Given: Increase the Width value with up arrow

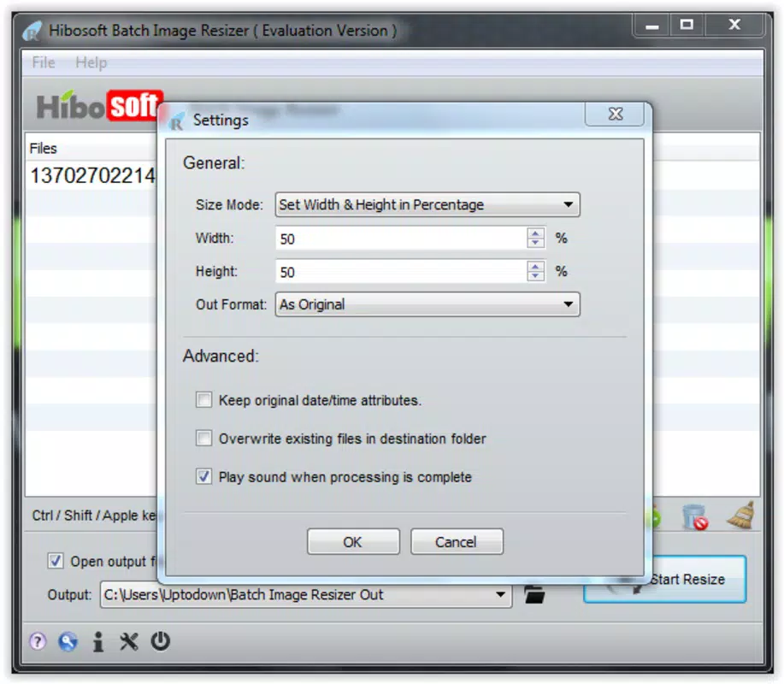Looking at the screenshot, I should coord(535,233).
